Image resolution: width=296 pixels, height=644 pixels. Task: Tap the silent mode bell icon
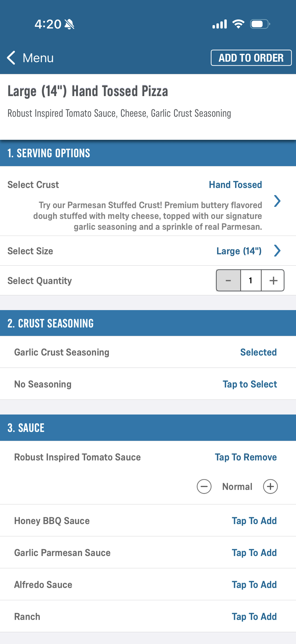click(69, 24)
